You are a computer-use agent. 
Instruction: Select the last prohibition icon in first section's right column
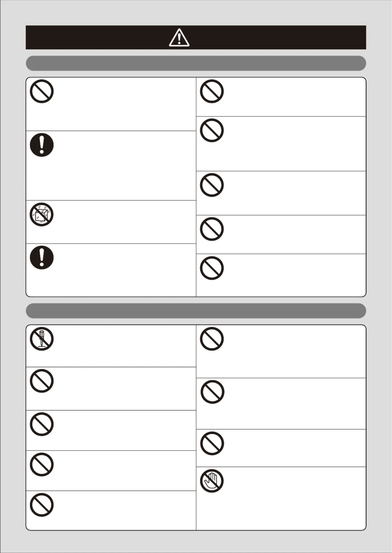[x=212, y=268]
